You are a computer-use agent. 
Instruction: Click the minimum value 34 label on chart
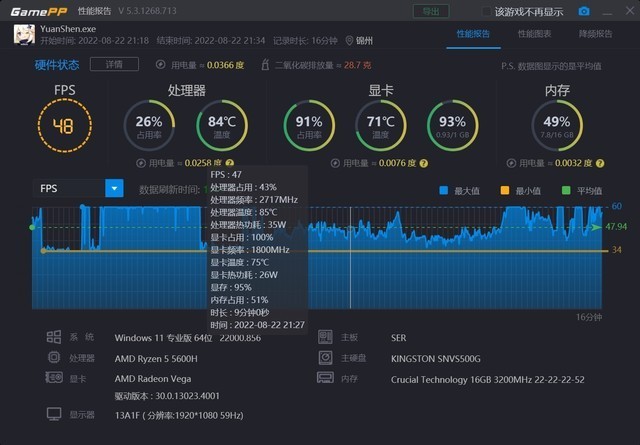[x=617, y=250]
